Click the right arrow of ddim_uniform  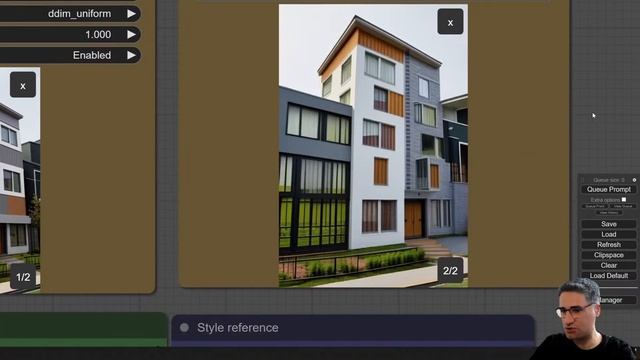coord(131,14)
